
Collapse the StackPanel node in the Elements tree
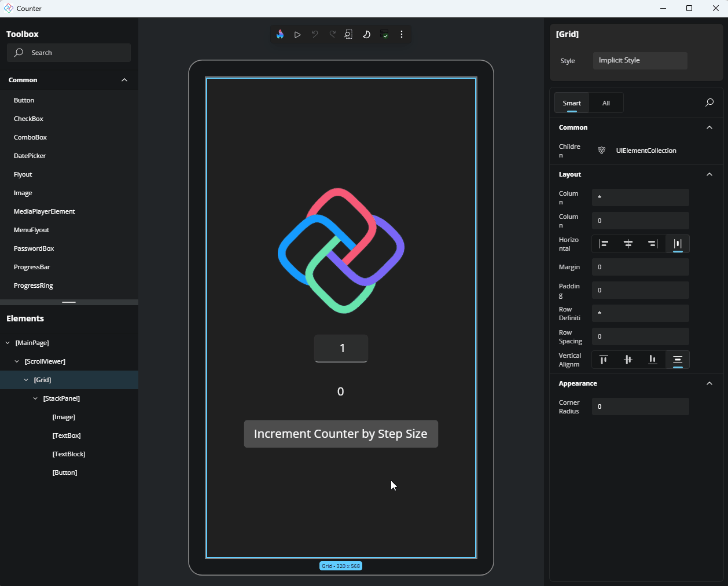coord(35,398)
